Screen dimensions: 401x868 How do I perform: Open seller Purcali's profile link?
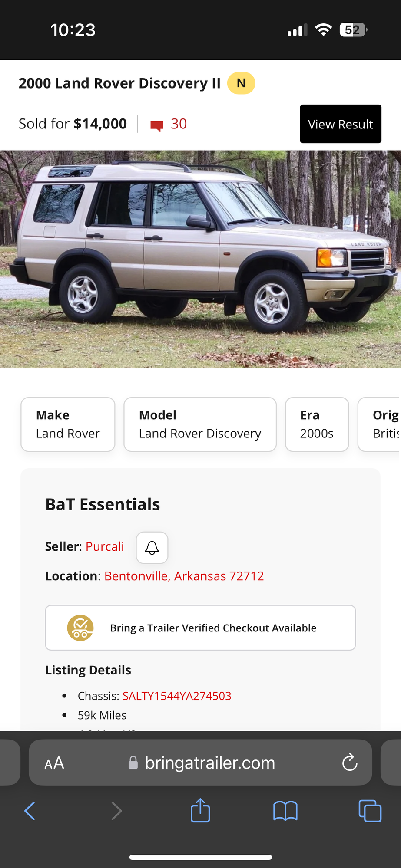pos(105,546)
